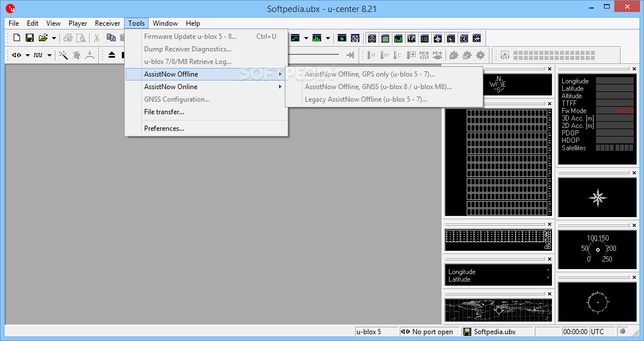This screenshot has width=644, height=341.
Task: Create a new file with the New icon
Action: tap(17, 38)
